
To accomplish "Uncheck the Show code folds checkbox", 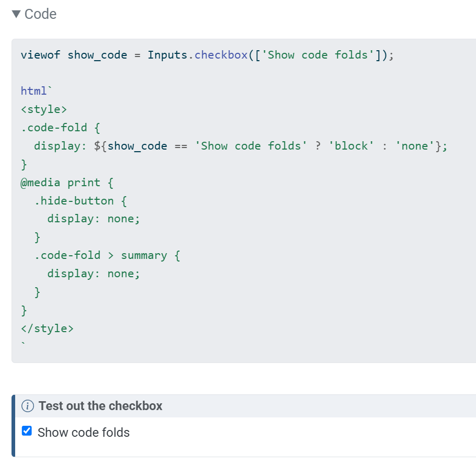I will 27,431.
